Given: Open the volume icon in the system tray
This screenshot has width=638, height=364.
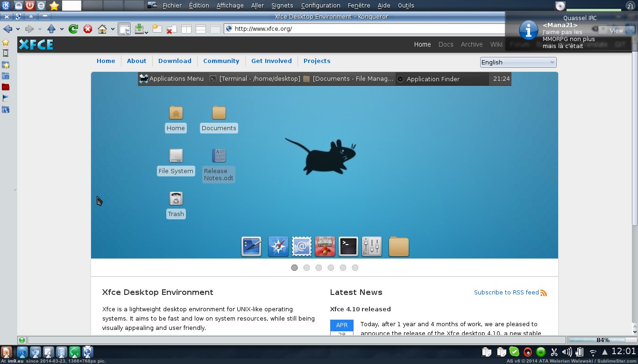Looking at the screenshot, I should pos(567,352).
